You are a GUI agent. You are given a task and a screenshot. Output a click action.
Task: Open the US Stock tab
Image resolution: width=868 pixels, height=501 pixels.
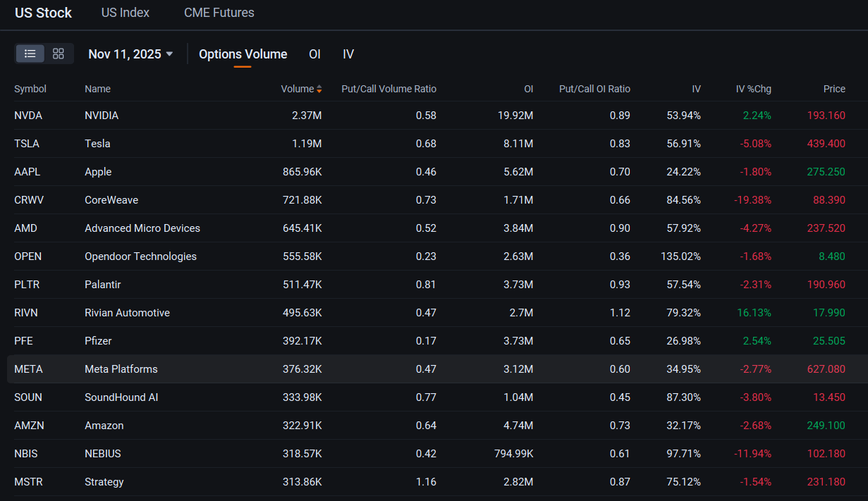[x=44, y=13]
